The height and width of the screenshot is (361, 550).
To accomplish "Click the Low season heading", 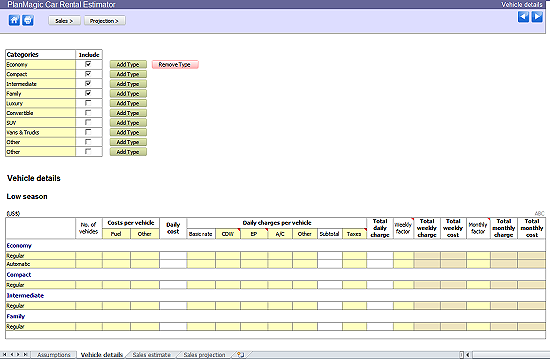I will pyautogui.click(x=27, y=196).
